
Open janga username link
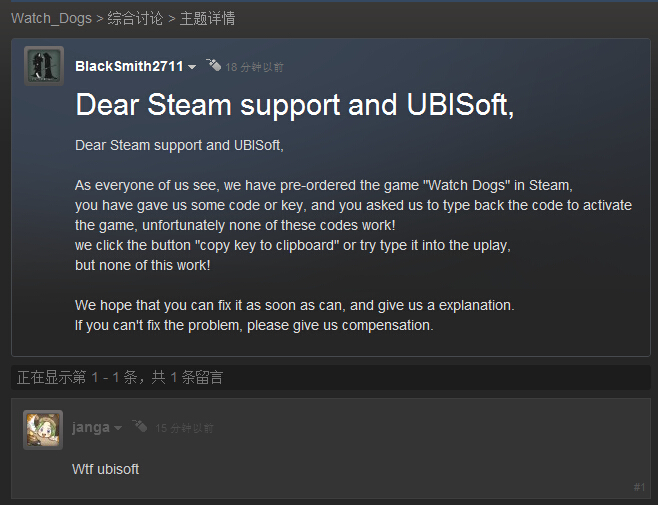point(90,427)
